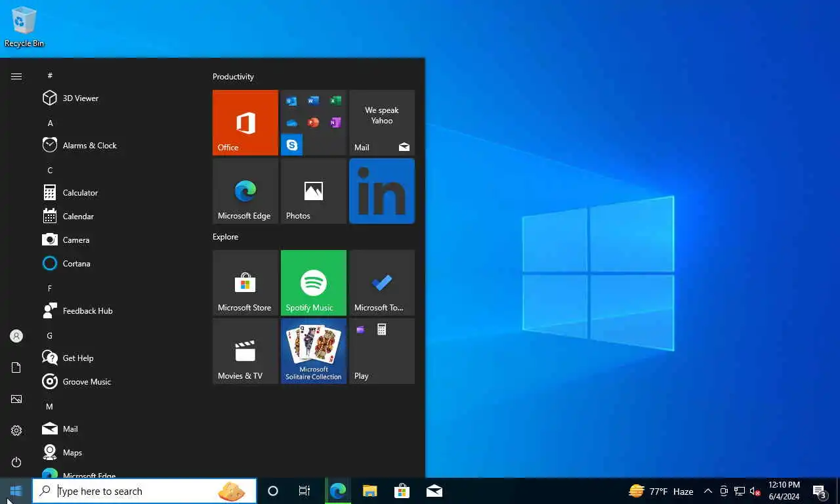This screenshot has width=840, height=504.
Task: Show hidden system tray icons
Action: (708, 491)
